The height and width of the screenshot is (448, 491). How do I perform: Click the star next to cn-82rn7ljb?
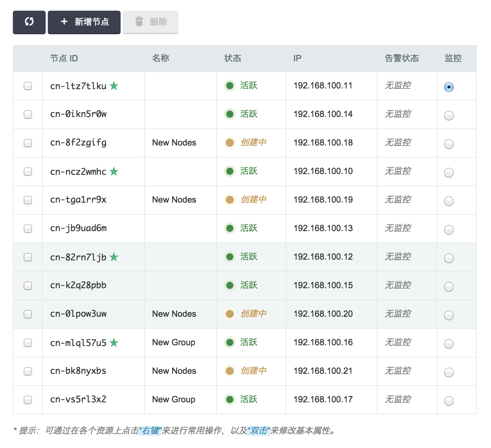[114, 257]
